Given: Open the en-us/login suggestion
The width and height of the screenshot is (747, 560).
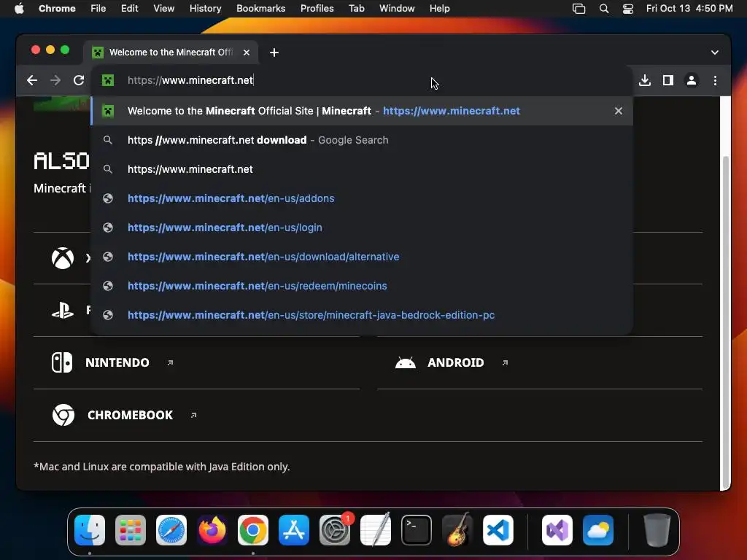Looking at the screenshot, I should coord(362,227).
